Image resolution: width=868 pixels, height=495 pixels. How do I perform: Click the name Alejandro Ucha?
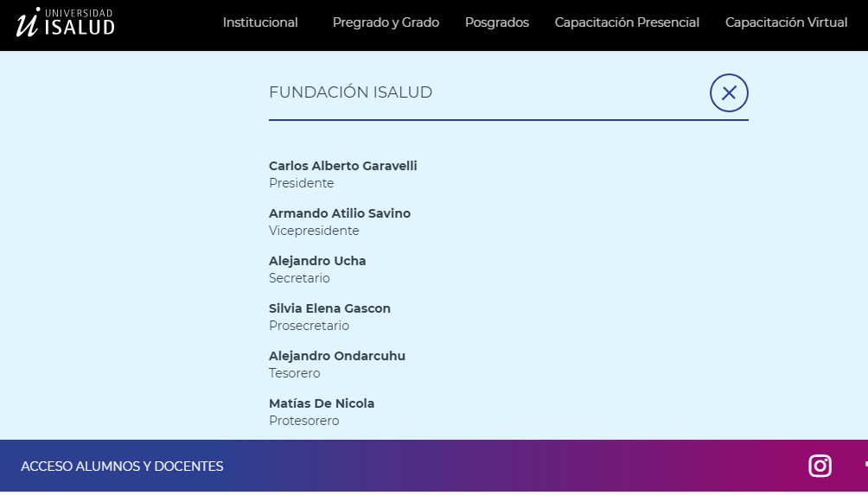click(317, 261)
